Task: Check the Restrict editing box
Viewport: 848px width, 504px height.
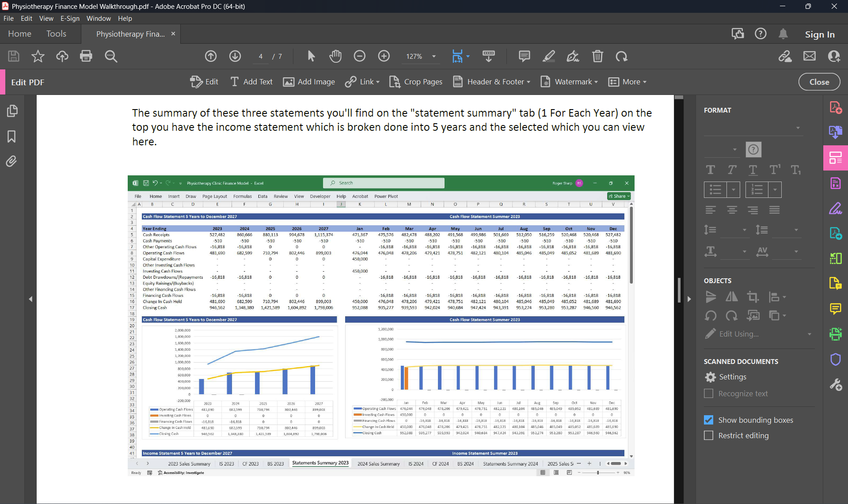Action: pos(708,435)
